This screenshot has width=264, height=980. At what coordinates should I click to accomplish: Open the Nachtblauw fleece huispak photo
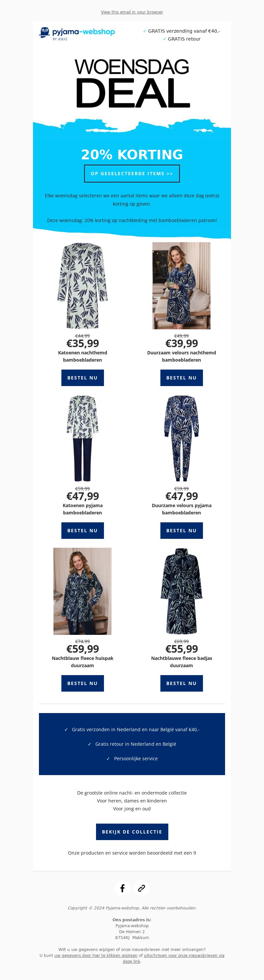click(x=82, y=591)
